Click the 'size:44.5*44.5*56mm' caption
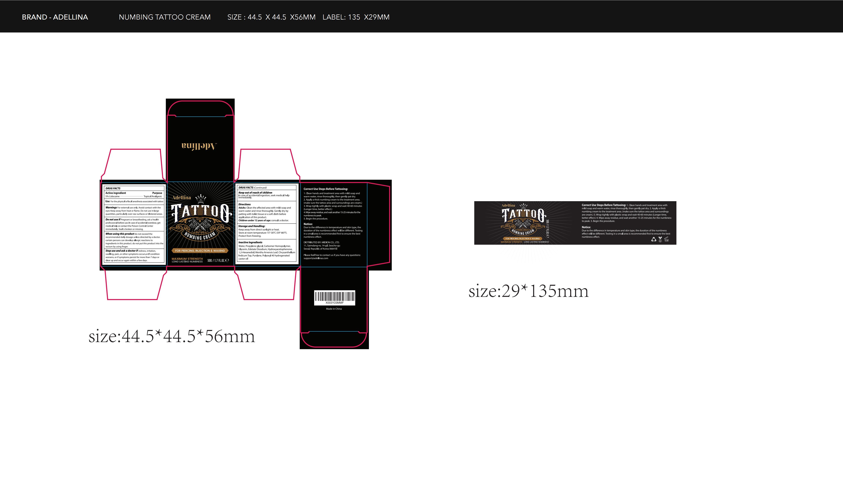The height and width of the screenshot is (504, 843). pos(172,337)
